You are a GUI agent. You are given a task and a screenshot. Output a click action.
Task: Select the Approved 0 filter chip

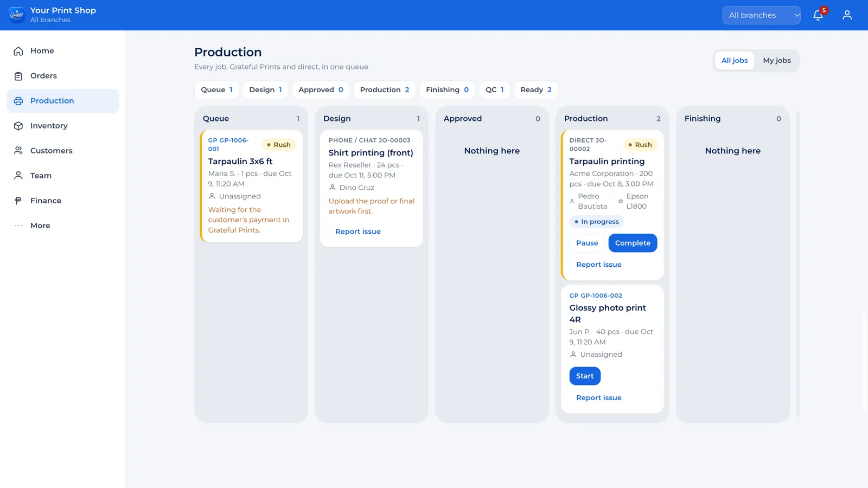[x=321, y=90]
